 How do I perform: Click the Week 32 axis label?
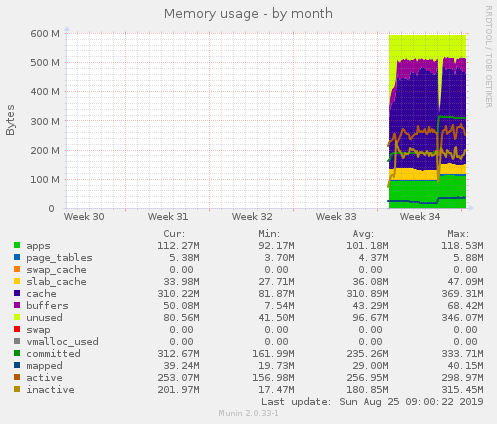click(252, 217)
